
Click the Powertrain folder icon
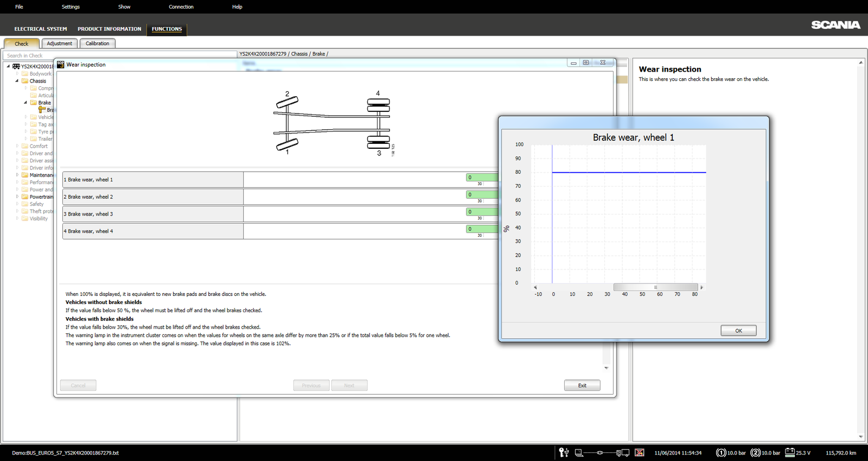[x=25, y=197]
